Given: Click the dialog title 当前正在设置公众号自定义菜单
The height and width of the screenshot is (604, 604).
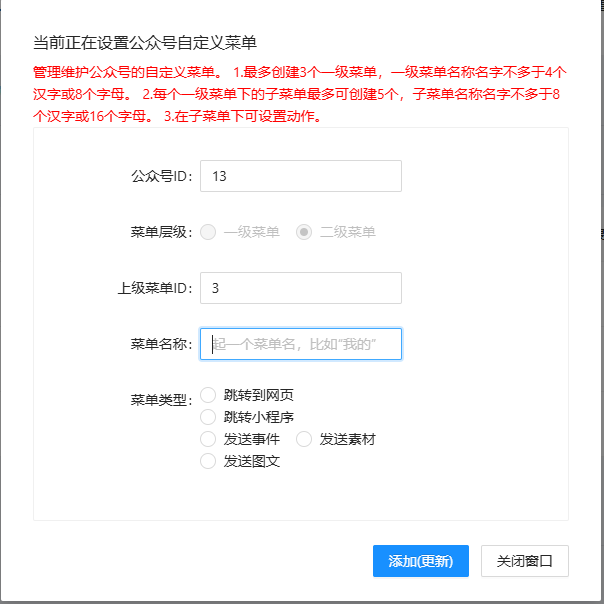Looking at the screenshot, I should [145, 42].
